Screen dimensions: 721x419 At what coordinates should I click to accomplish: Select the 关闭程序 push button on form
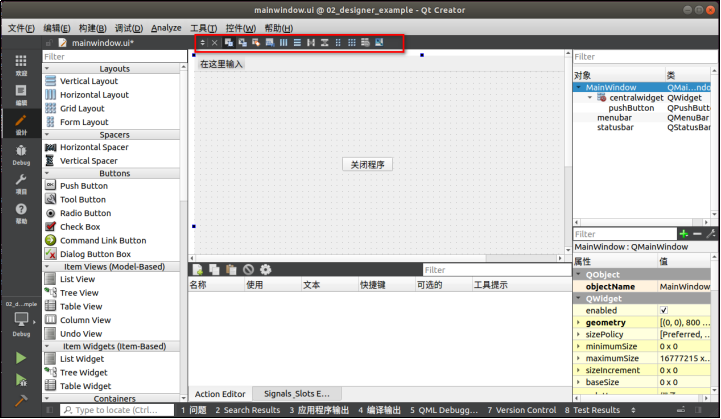(x=367, y=164)
